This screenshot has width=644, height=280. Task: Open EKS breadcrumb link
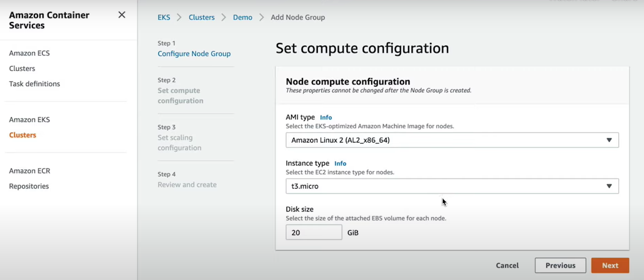[164, 17]
